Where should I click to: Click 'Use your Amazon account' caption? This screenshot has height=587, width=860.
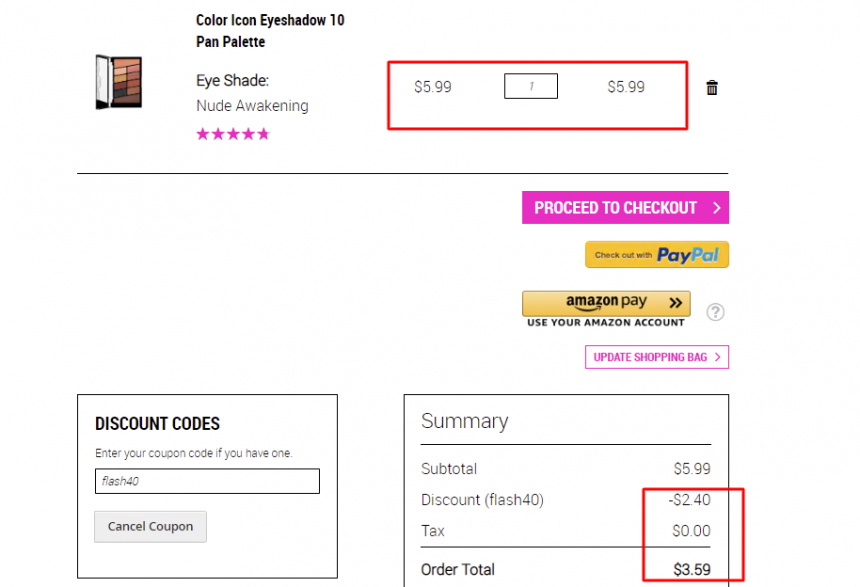[x=606, y=323]
